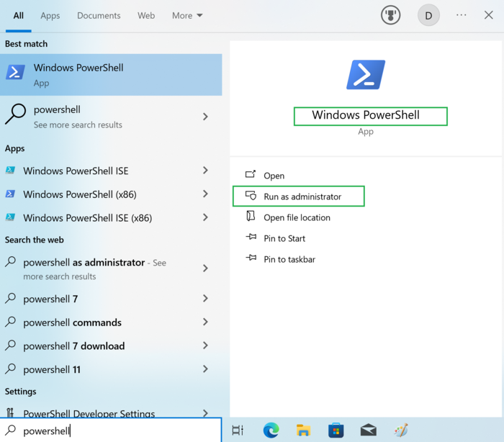504x442 pixels.
Task: Switch to the Web tab
Action: 146,15
